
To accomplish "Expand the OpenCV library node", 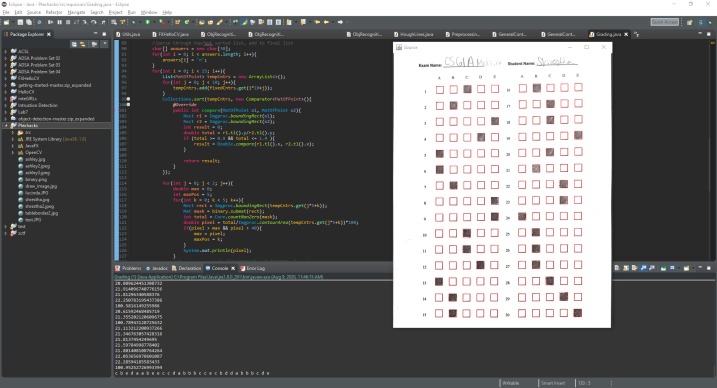I will (x=12, y=152).
